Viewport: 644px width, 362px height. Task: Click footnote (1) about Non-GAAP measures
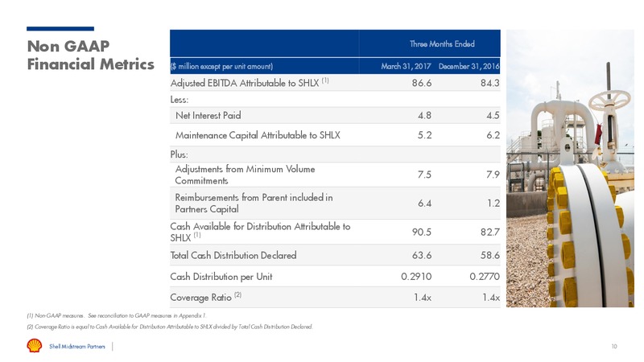(117, 315)
